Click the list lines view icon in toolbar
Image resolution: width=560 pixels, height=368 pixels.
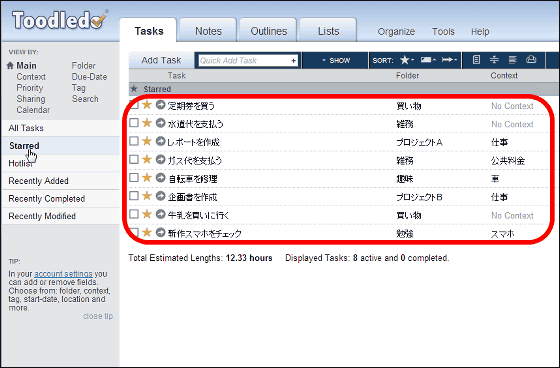(512, 60)
